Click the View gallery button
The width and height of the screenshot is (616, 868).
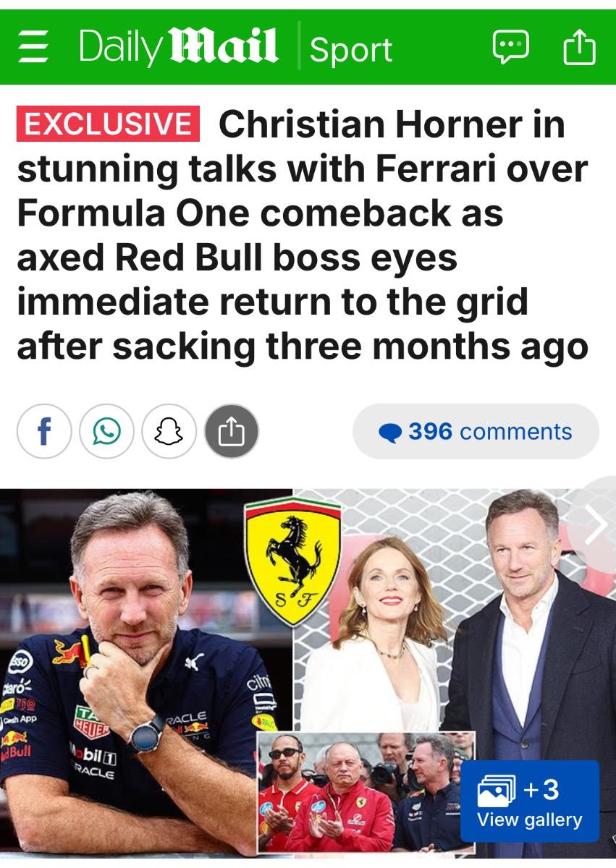point(529,820)
